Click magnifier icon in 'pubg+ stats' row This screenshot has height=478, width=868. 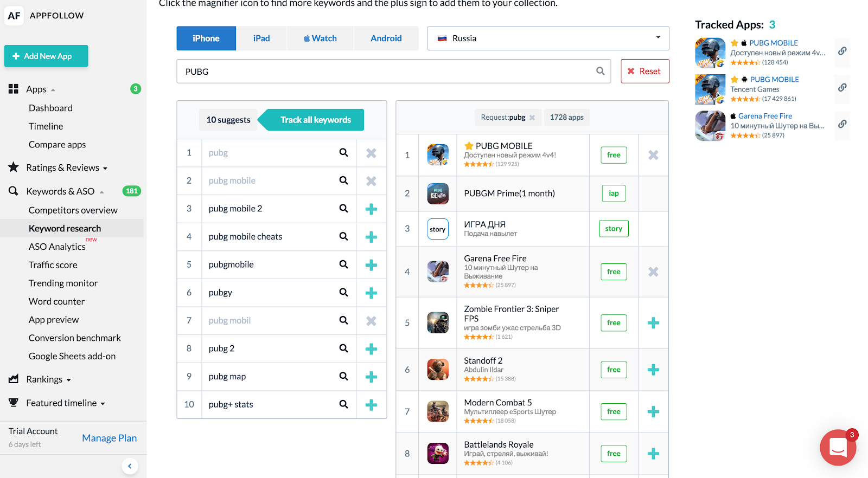point(343,404)
